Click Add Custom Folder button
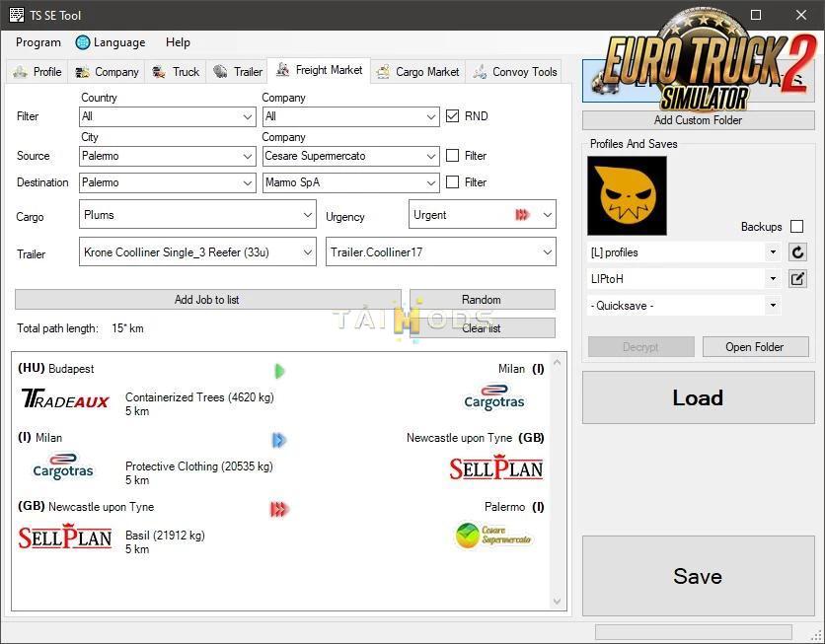The height and width of the screenshot is (644, 825). (x=699, y=120)
